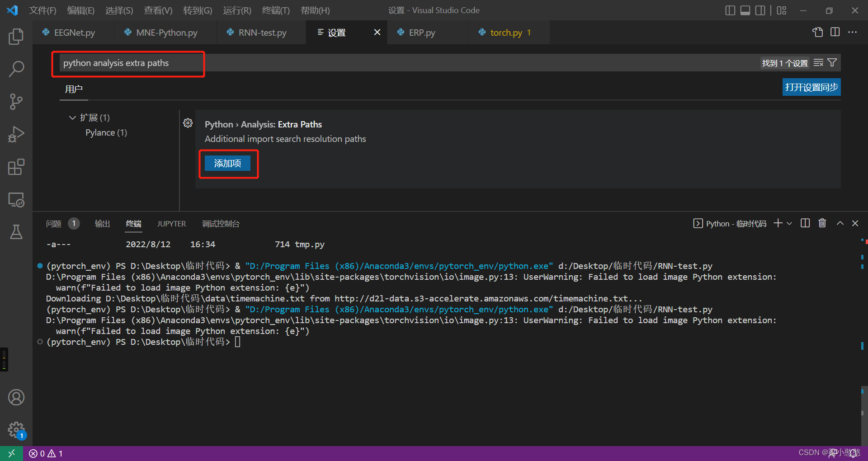Viewport: 868px width, 461px height.
Task: Click the Python › Analysis: Extra Paths title
Action: tap(263, 124)
